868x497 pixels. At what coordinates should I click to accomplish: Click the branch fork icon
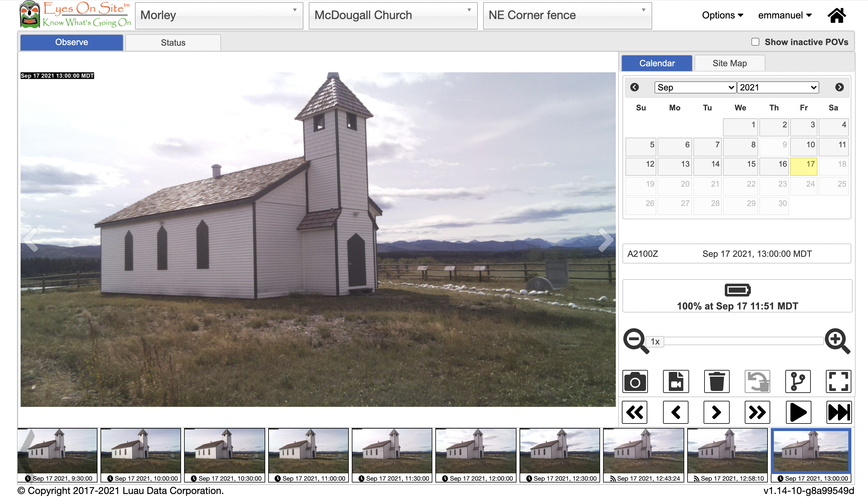798,381
